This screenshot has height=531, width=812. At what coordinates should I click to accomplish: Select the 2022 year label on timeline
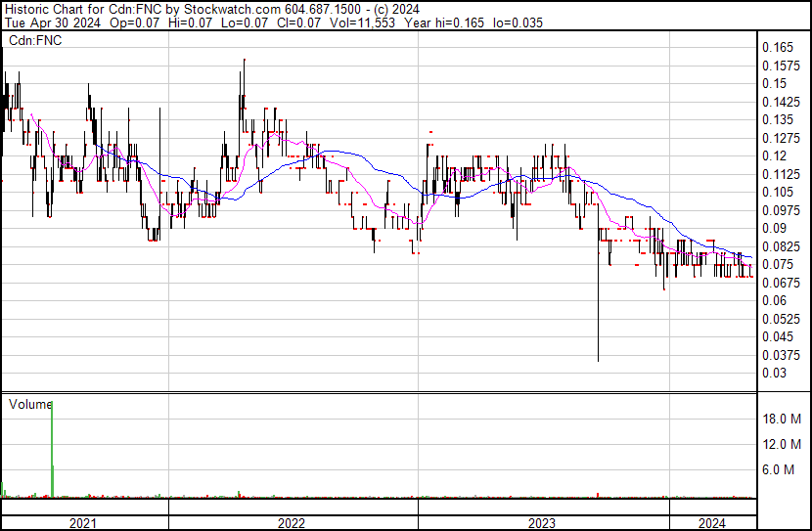click(292, 523)
